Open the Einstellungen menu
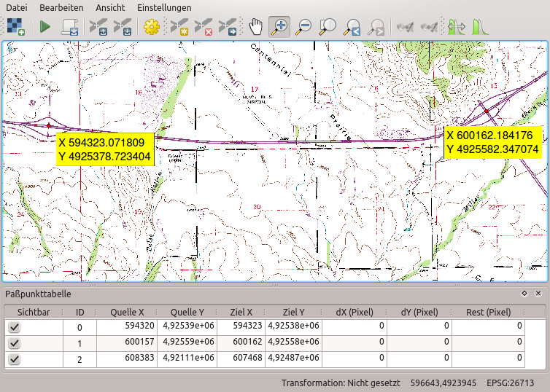 (164, 7)
